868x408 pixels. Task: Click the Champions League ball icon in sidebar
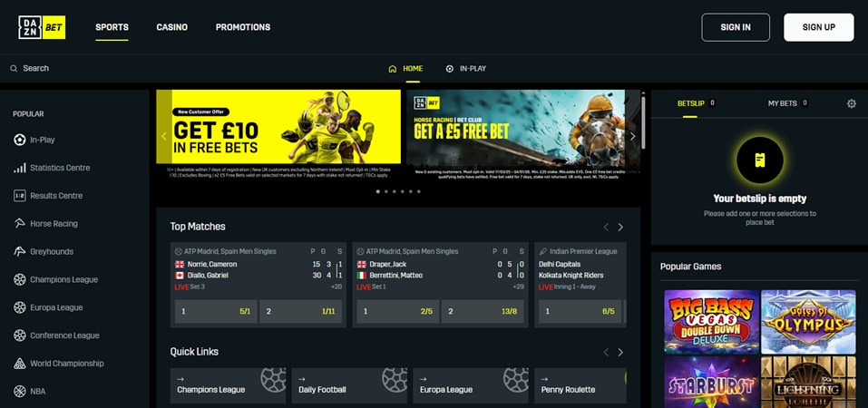tap(20, 279)
